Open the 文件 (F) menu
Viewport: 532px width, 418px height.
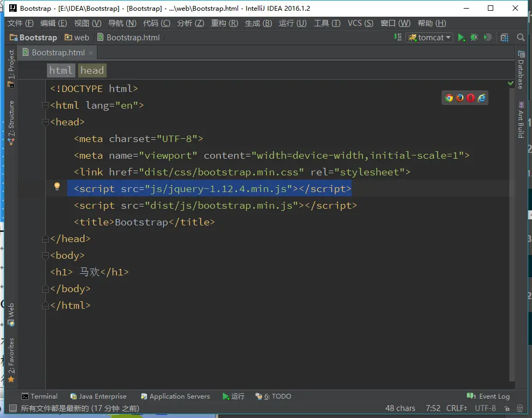point(20,23)
